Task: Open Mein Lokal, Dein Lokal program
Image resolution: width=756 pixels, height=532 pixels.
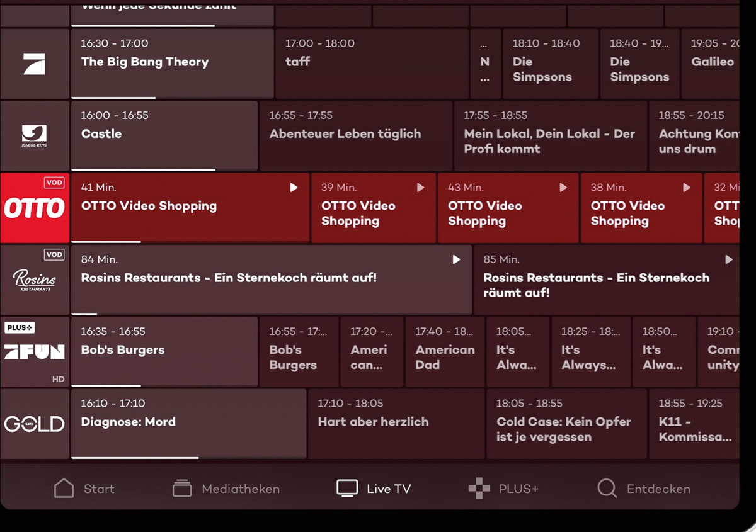Action: point(551,135)
